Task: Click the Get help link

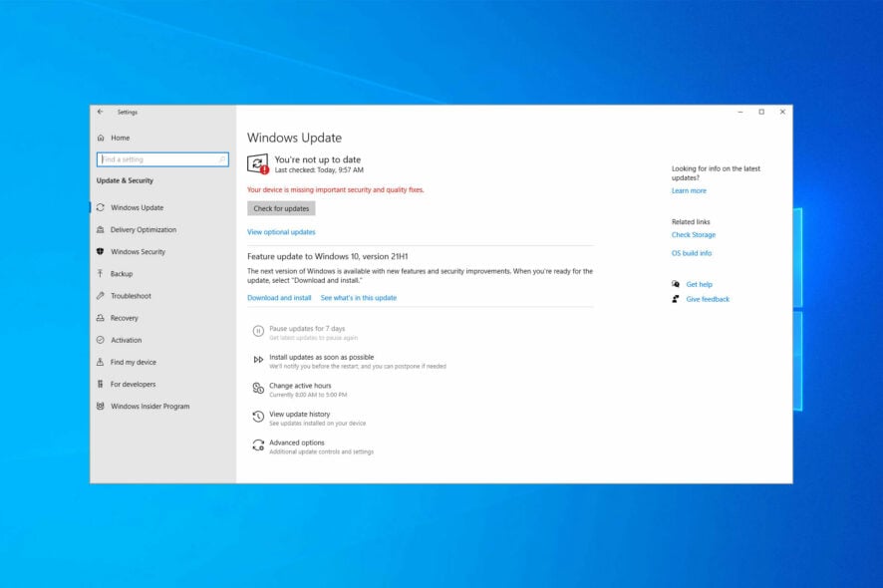Action: (x=699, y=284)
